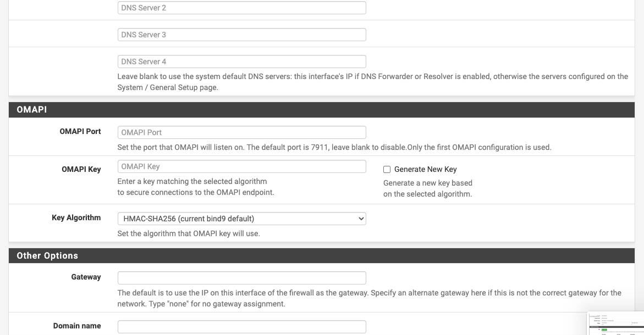Tick the Generate New Key checkbox

click(x=387, y=169)
